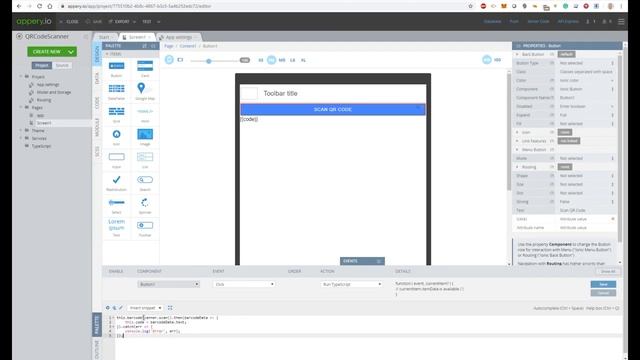Viewport: 640px width, 360px height.
Task: Open the CREATE NEW dropdown button
Action: pos(52,52)
